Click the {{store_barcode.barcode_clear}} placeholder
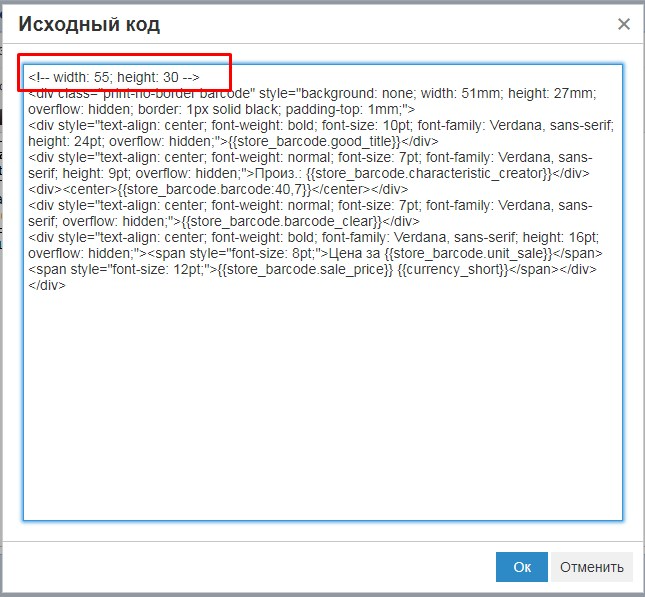This screenshot has height=597, width=645. [281, 222]
